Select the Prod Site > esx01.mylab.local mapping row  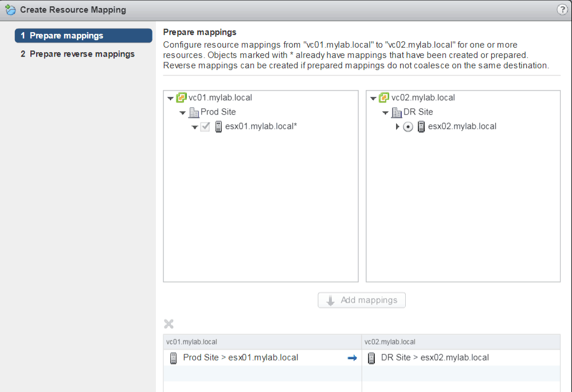[x=241, y=358]
